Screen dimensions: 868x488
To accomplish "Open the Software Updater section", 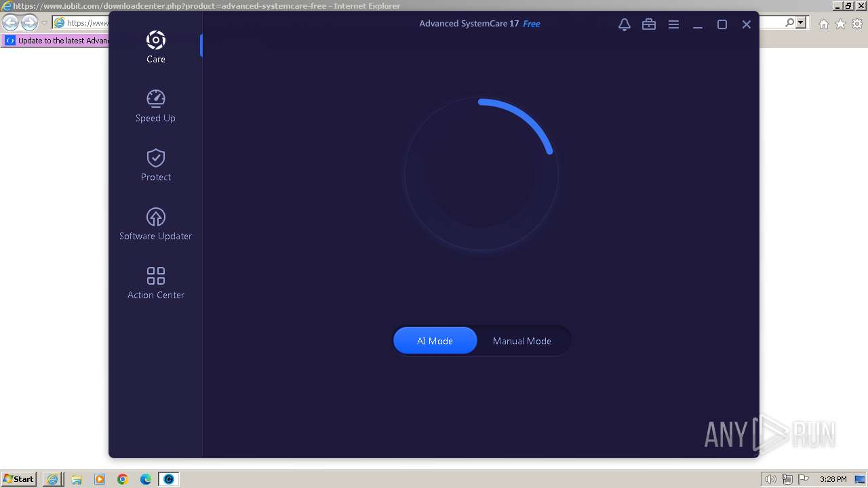I will pos(155,224).
